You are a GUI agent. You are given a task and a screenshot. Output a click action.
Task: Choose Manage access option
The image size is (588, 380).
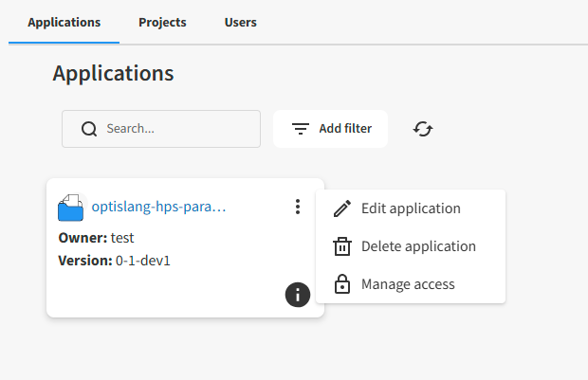(408, 284)
